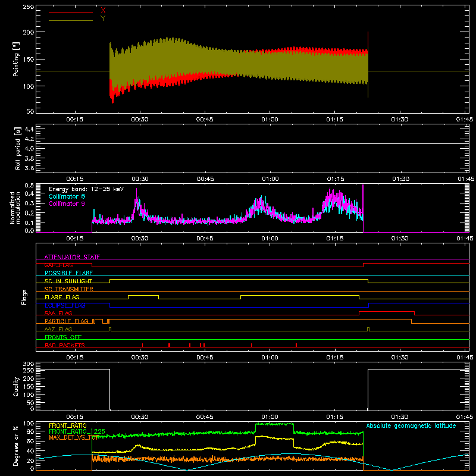This screenshot has width=476, height=476.
Task: Click the 300 tick on Quality axis
Action: pyautogui.click(x=29, y=364)
